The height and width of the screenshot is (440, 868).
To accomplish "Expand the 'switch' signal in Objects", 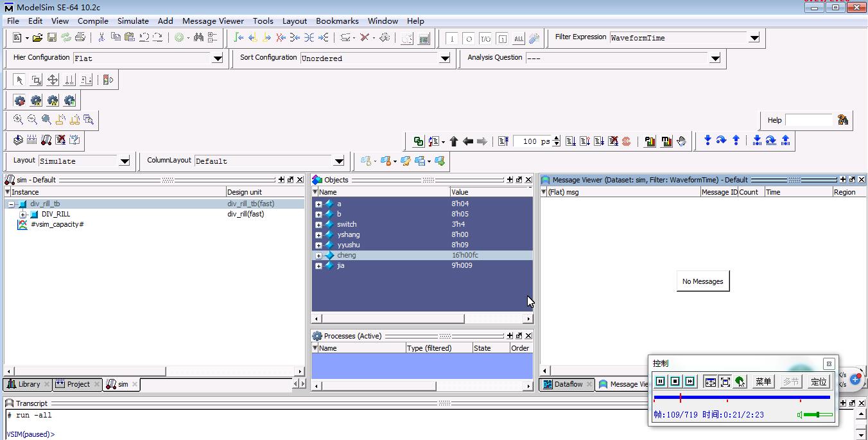I will coord(318,225).
